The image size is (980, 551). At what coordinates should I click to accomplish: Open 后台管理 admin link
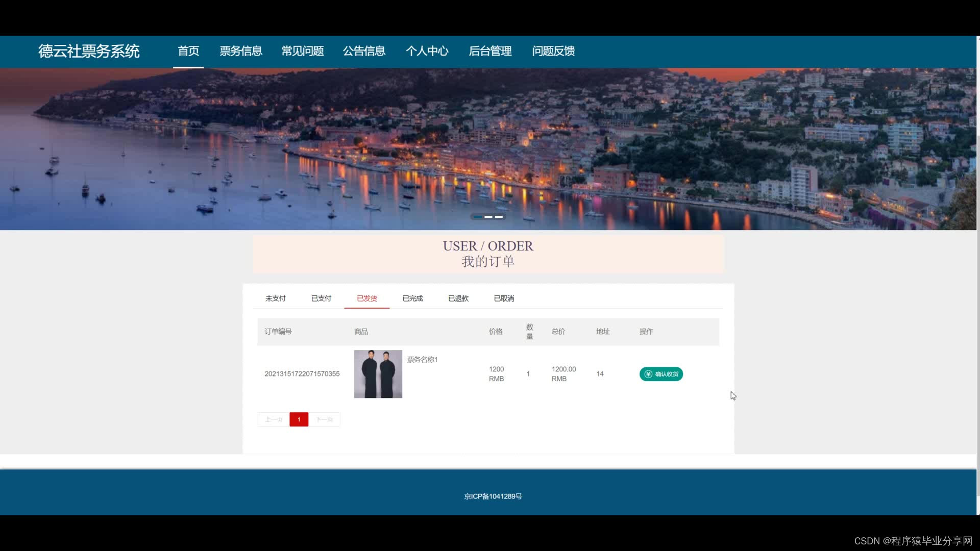click(490, 51)
